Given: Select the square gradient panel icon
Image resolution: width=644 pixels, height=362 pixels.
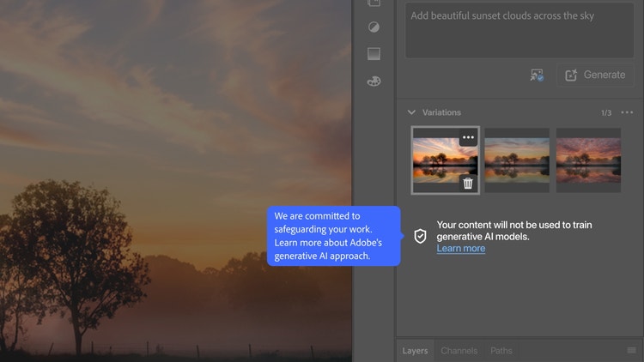Looking at the screenshot, I should click(374, 54).
